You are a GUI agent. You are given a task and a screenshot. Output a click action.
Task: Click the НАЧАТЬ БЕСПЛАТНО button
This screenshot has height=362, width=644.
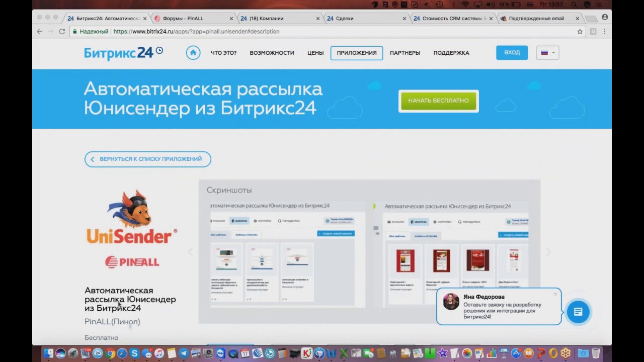(439, 101)
